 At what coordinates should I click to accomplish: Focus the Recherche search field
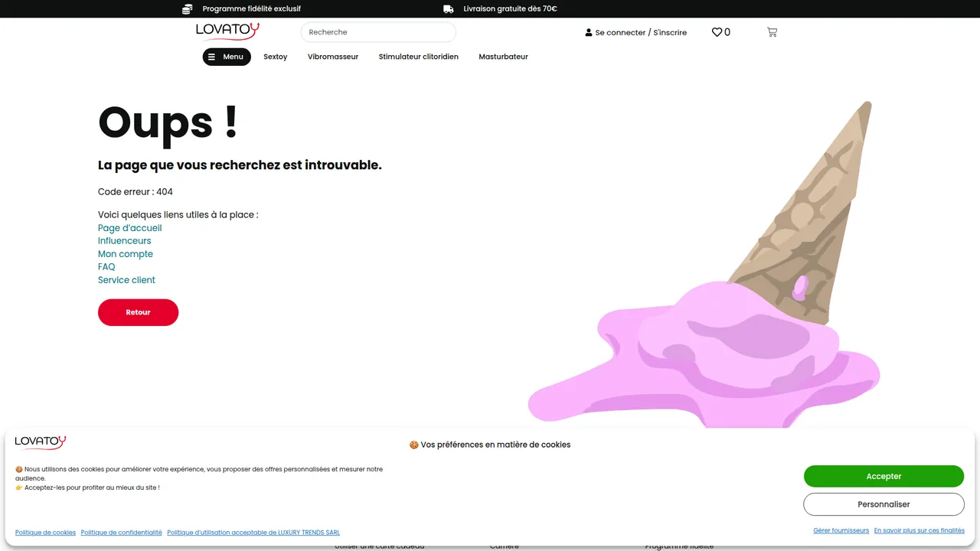[x=378, y=32]
